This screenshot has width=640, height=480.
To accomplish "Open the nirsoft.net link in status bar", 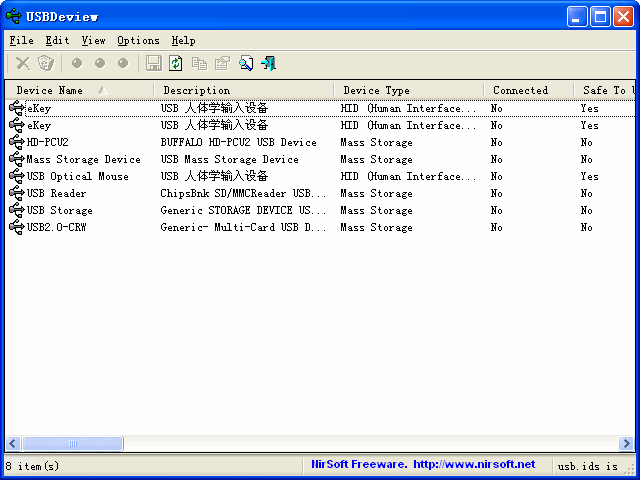I will (x=473, y=464).
